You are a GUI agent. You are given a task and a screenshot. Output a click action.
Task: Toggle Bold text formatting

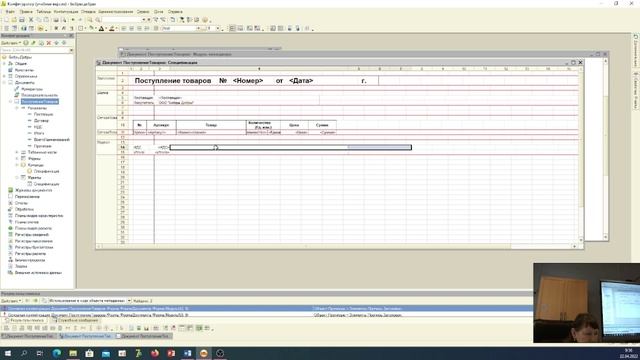point(56,29)
